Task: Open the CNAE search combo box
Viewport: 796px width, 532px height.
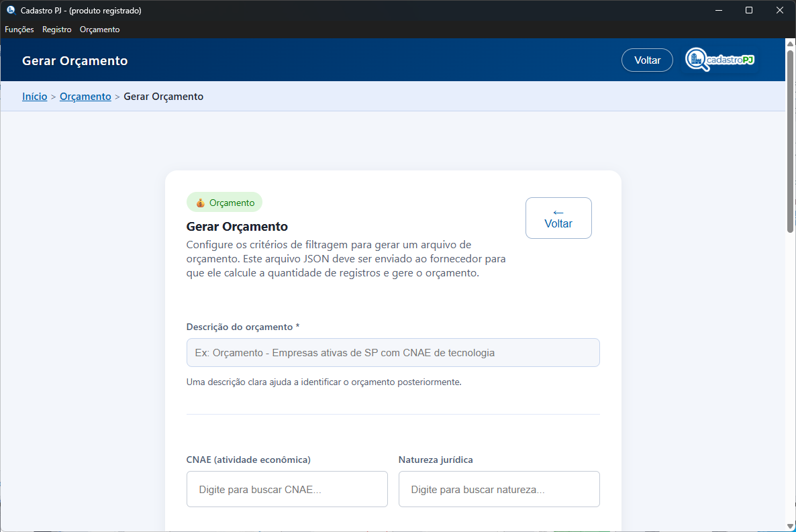Action: (x=287, y=489)
